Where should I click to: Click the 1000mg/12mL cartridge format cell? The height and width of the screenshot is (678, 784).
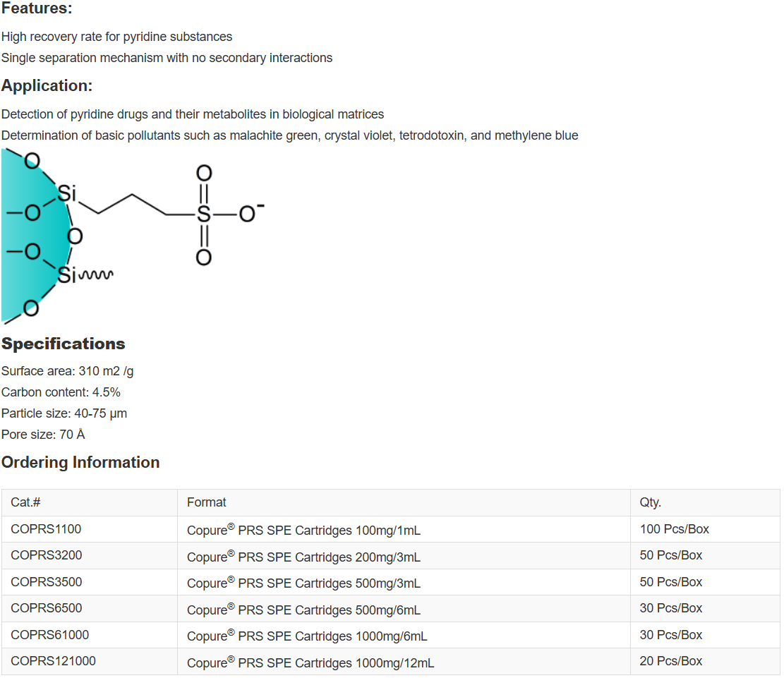(x=310, y=662)
